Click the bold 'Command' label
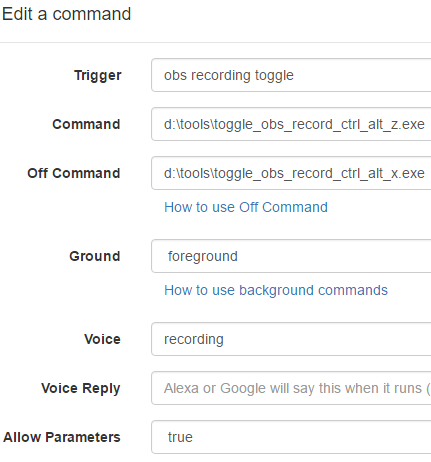Viewport: 431px width, 462px height. tap(86, 124)
